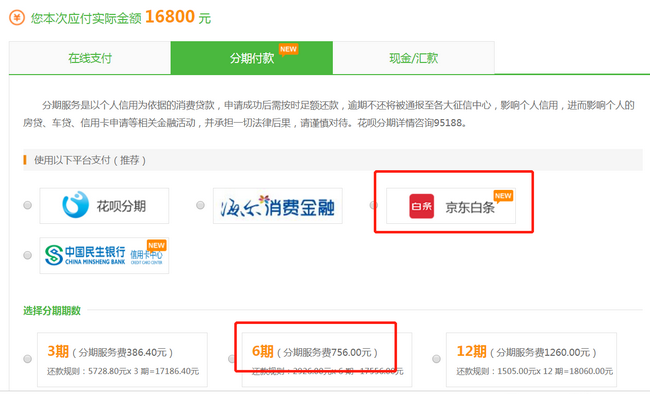650x394 pixels.
Task: Select the 花呗分期 radio button
Action: coord(27,205)
